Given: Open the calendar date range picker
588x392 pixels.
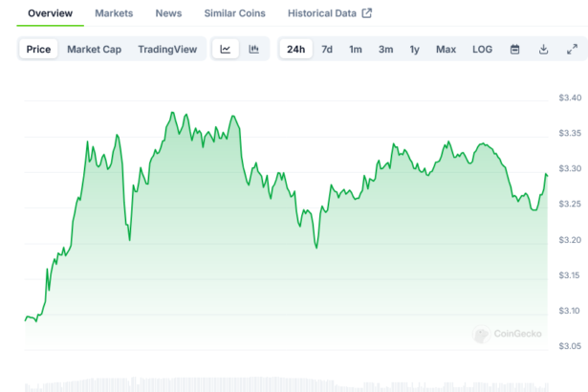Looking at the screenshot, I should coord(514,50).
